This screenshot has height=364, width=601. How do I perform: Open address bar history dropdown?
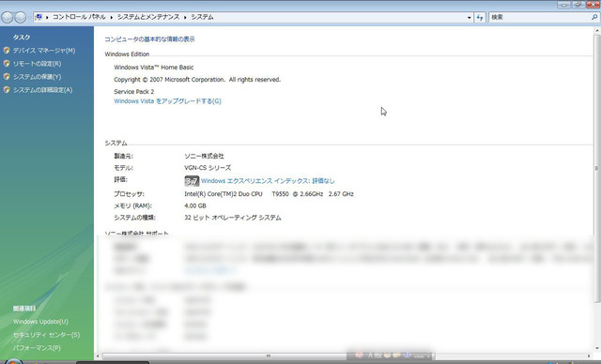pos(470,18)
